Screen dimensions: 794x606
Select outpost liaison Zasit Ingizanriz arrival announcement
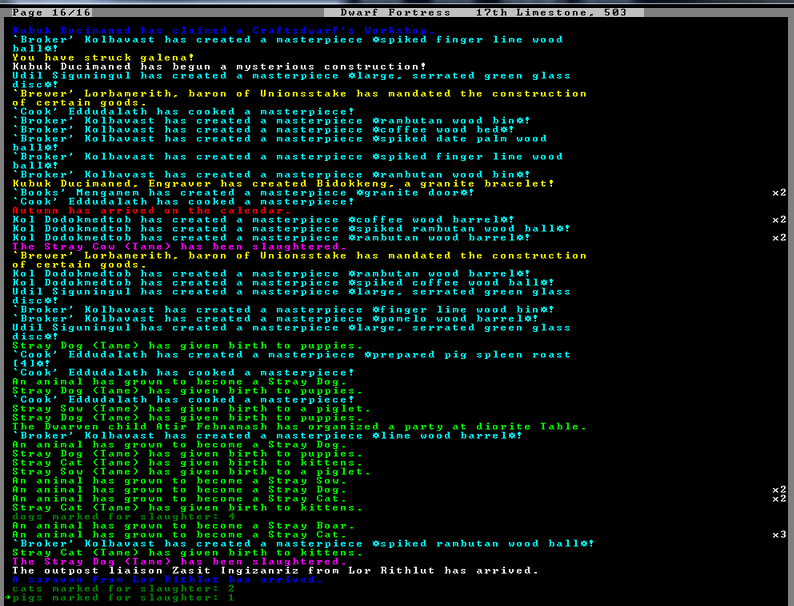point(275,571)
